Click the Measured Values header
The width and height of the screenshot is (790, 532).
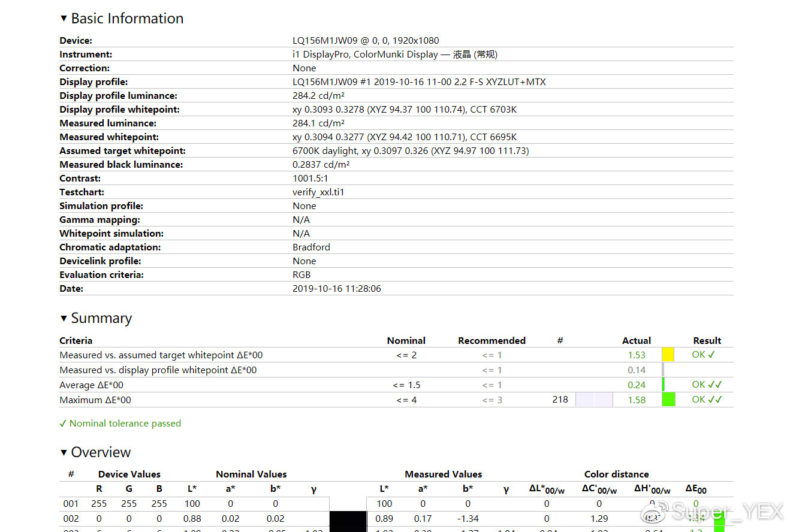(443, 474)
